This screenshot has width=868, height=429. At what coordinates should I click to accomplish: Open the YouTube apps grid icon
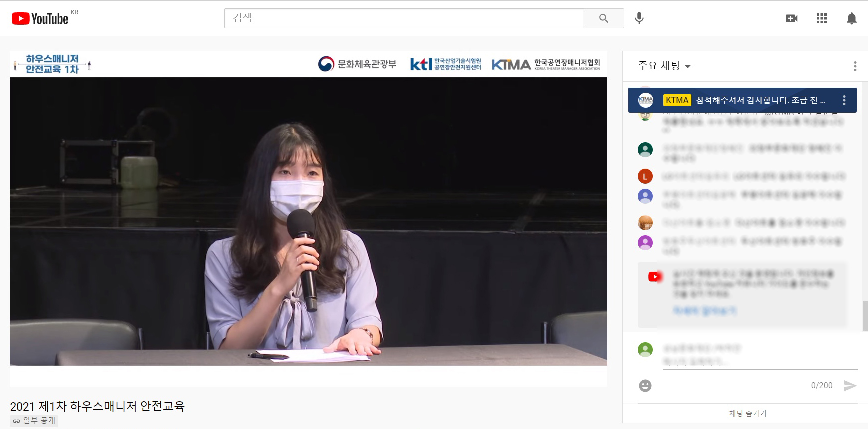[x=822, y=18]
